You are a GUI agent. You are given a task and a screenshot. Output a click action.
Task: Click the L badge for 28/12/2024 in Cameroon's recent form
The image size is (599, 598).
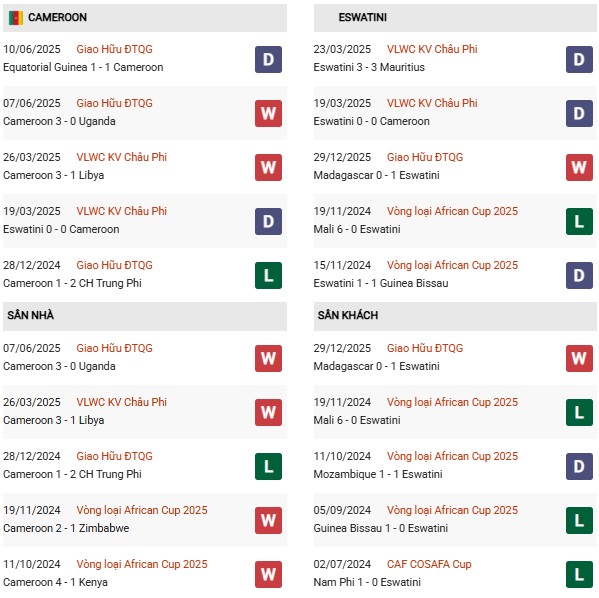[268, 275]
